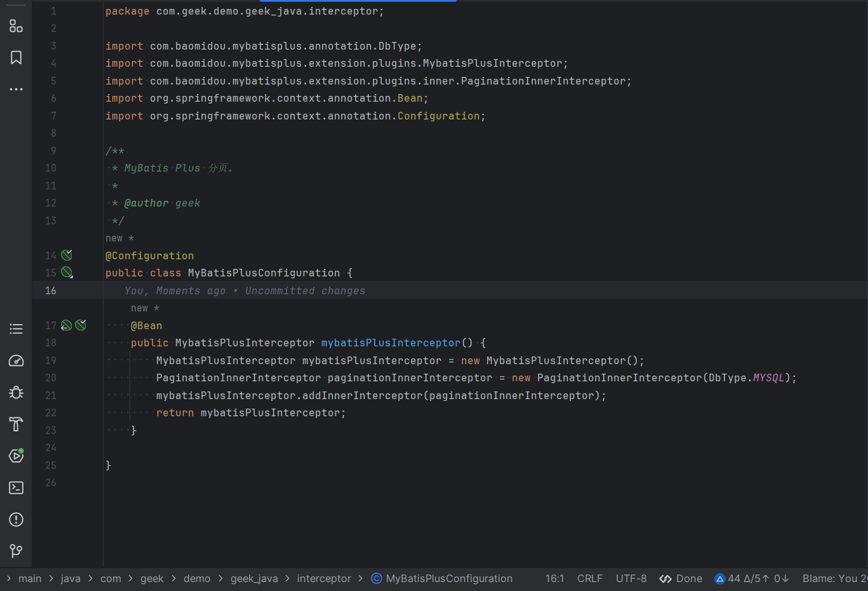Click the 16:1 caret position indicator

pyautogui.click(x=554, y=578)
